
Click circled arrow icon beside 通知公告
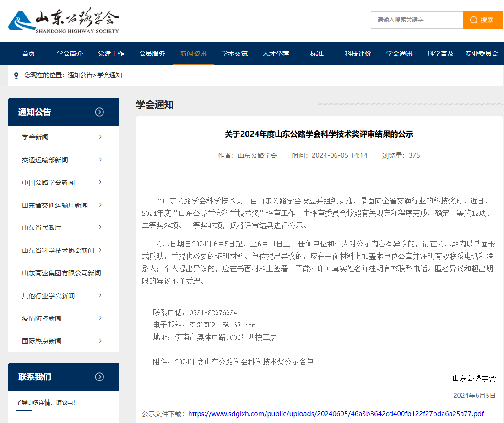[x=99, y=112]
